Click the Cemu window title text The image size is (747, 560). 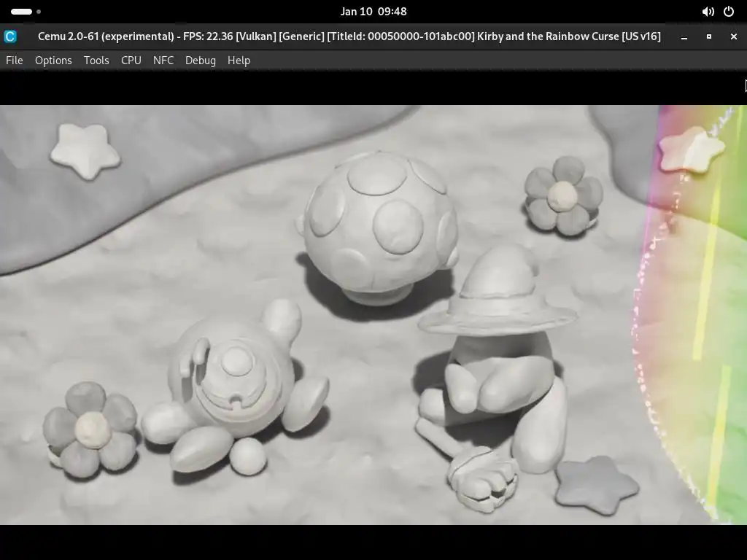pos(349,36)
